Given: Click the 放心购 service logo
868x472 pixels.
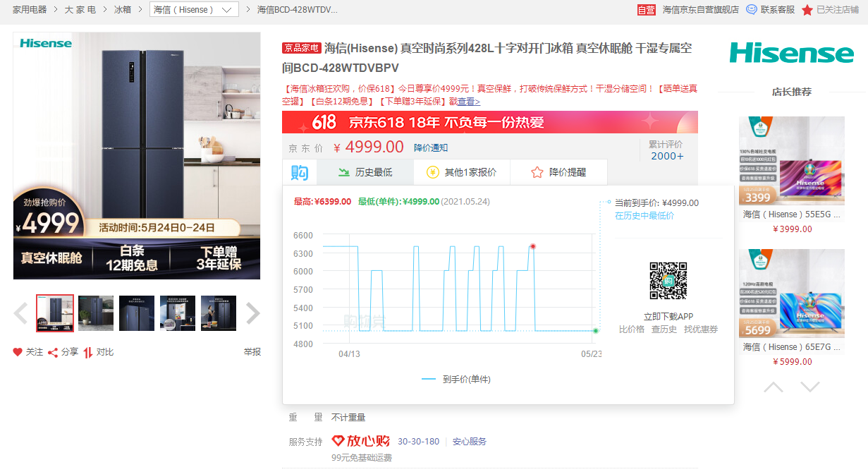Looking at the screenshot, I should click(x=361, y=441).
